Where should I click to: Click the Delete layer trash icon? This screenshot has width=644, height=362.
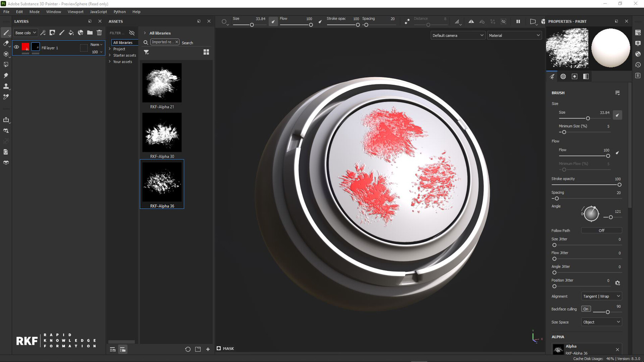coord(99,33)
